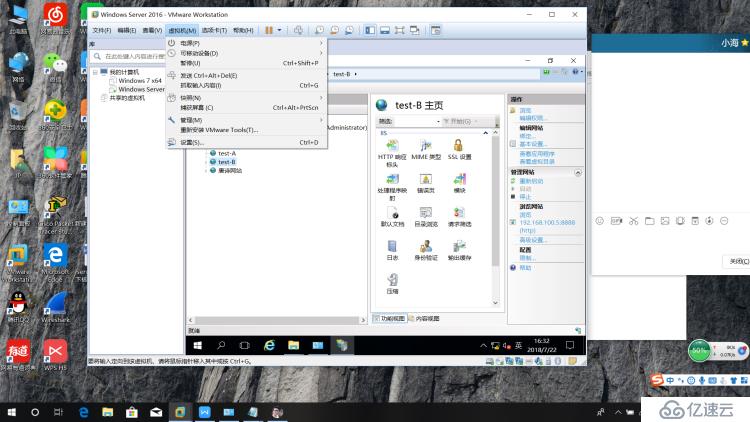Open 查看(V) menu

click(x=152, y=30)
